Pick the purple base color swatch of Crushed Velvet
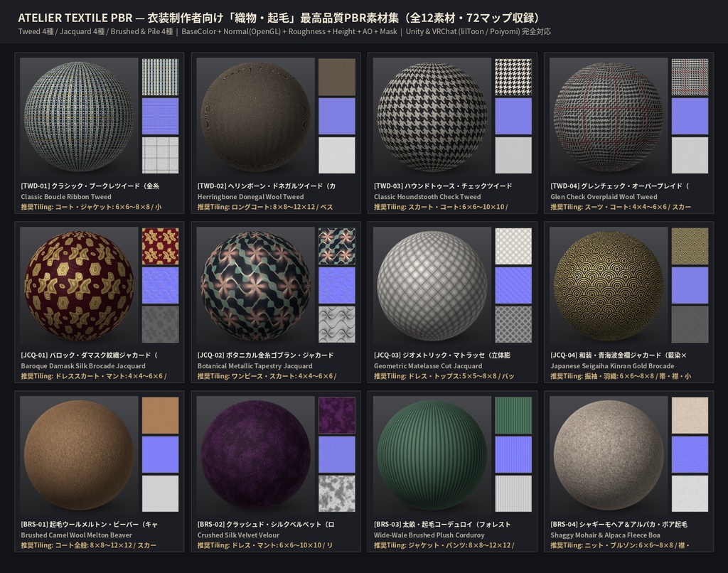 (336, 415)
